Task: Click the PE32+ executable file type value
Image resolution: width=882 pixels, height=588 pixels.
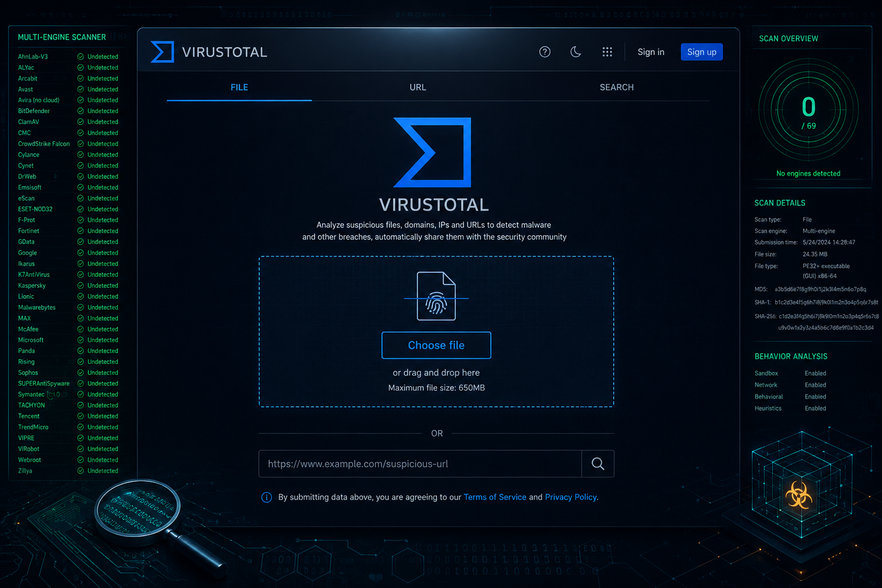Action: click(x=826, y=271)
